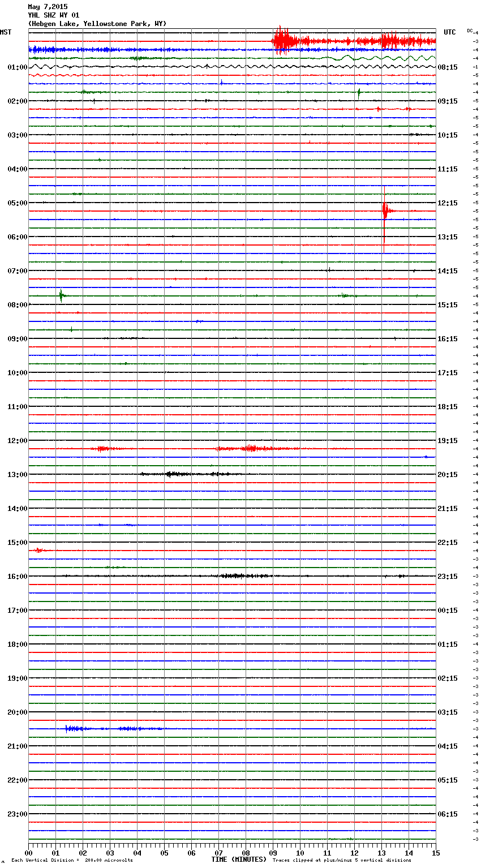Click the 10:15 UTC time label
481x868 pixels.
pos(448,135)
